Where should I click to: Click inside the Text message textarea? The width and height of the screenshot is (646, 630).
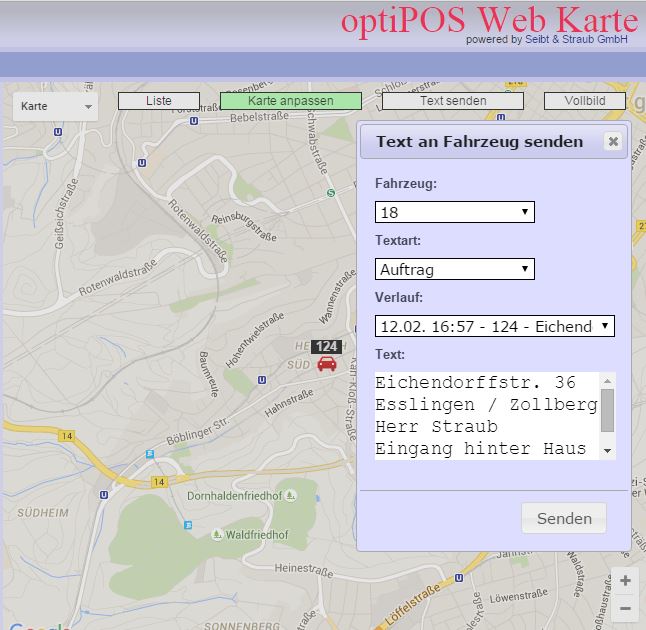tap(487, 416)
